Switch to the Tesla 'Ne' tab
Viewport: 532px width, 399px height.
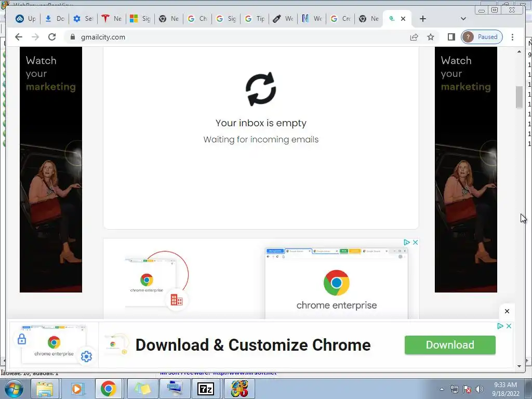coord(112,19)
